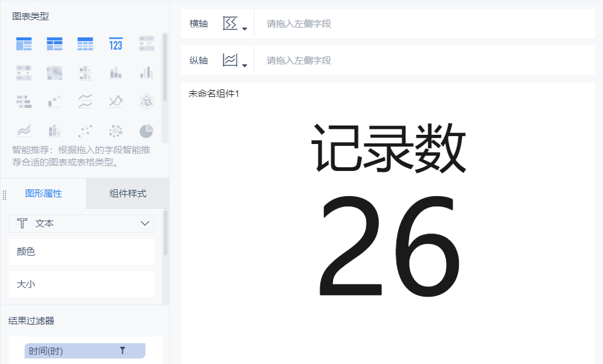Viewport: 603px width, 364px height.
Task: Click the 26 value in the preview
Action: tap(389, 246)
